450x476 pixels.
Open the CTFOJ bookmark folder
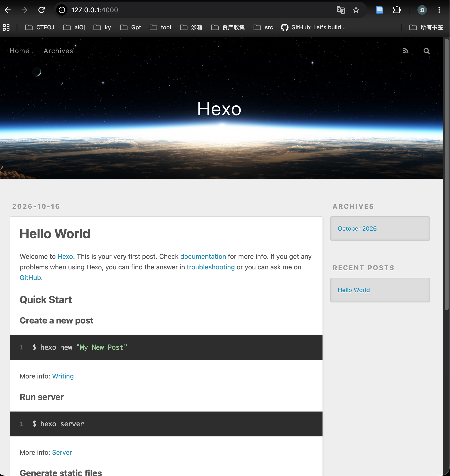point(40,27)
